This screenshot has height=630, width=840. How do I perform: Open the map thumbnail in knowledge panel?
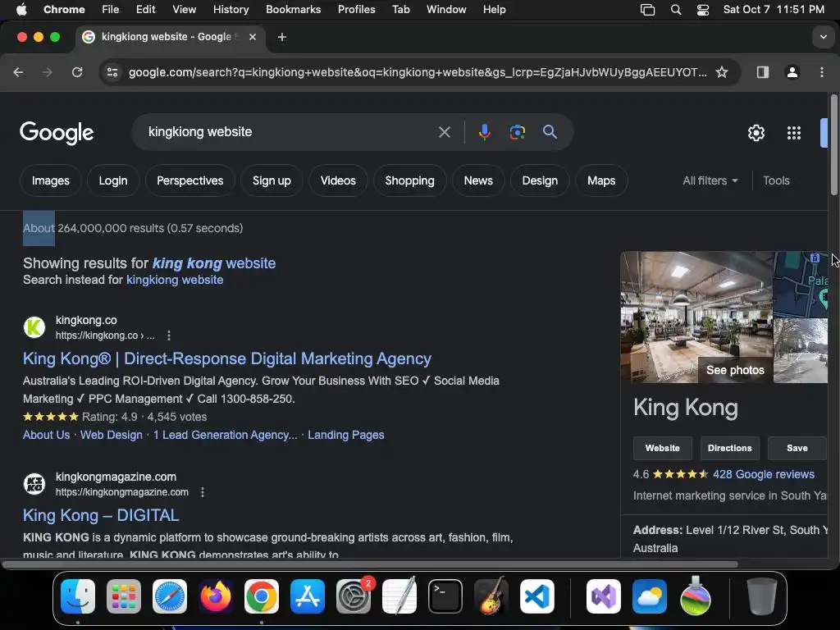[801, 284]
